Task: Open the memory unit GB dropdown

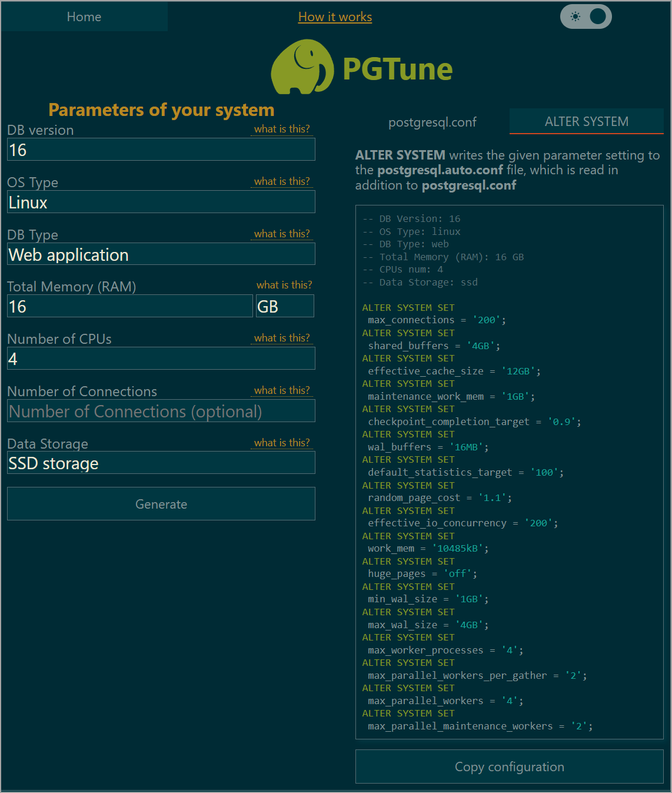Action: click(x=285, y=306)
